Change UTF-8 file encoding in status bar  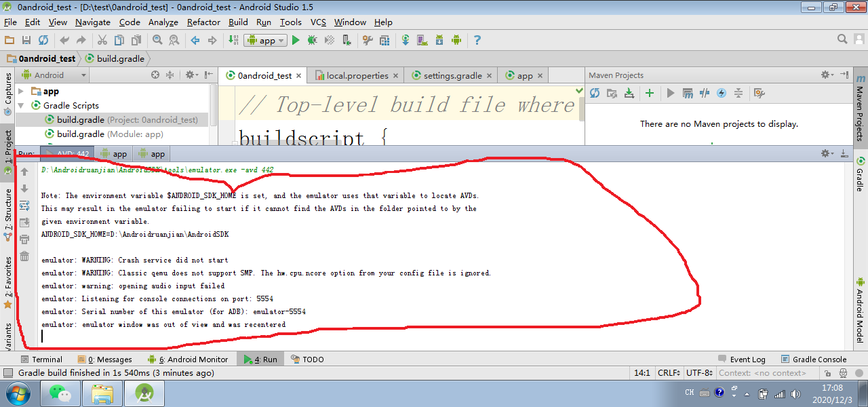point(699,373)
